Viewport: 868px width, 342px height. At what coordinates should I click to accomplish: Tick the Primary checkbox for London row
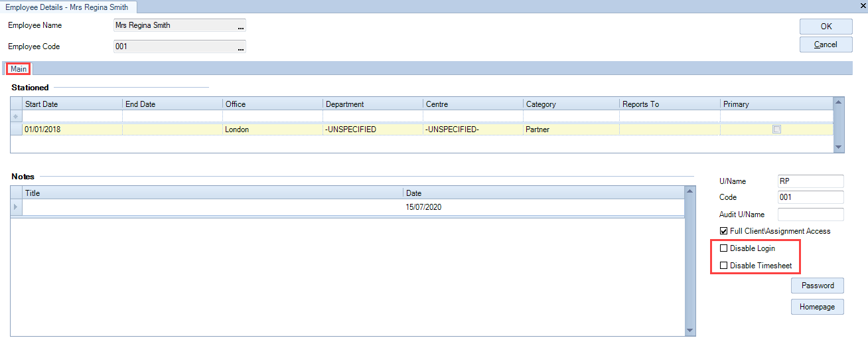click(776, 129)
